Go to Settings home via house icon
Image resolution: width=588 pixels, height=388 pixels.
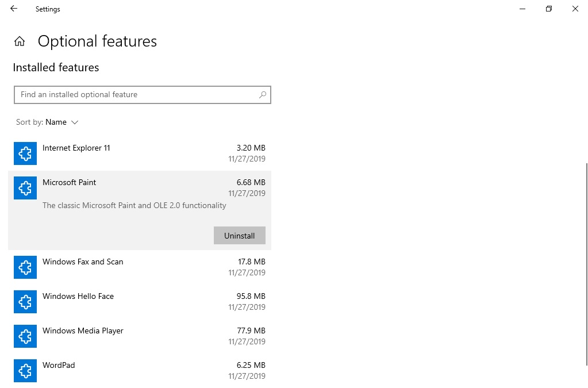coord(20,41)
